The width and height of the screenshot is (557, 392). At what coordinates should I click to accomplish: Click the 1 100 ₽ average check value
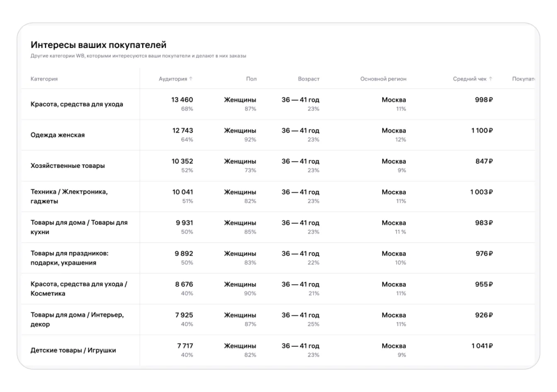coord(482,131)
